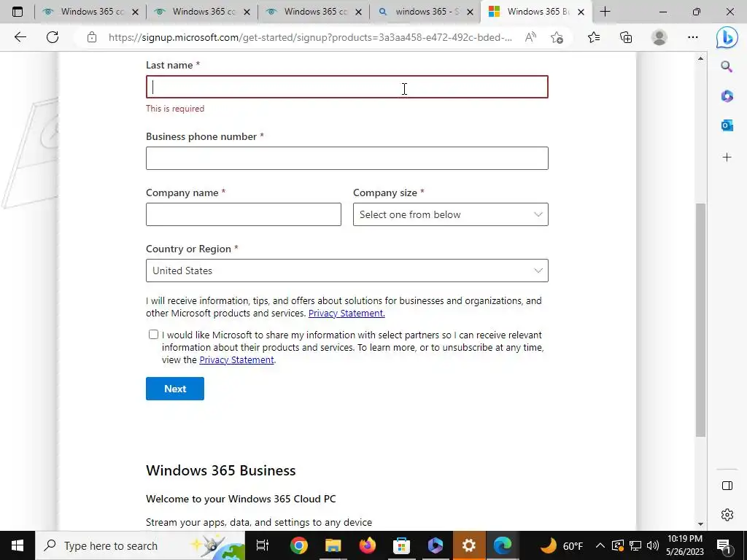Click the page vertical scrollbar thumb

(x=700, y=320)
